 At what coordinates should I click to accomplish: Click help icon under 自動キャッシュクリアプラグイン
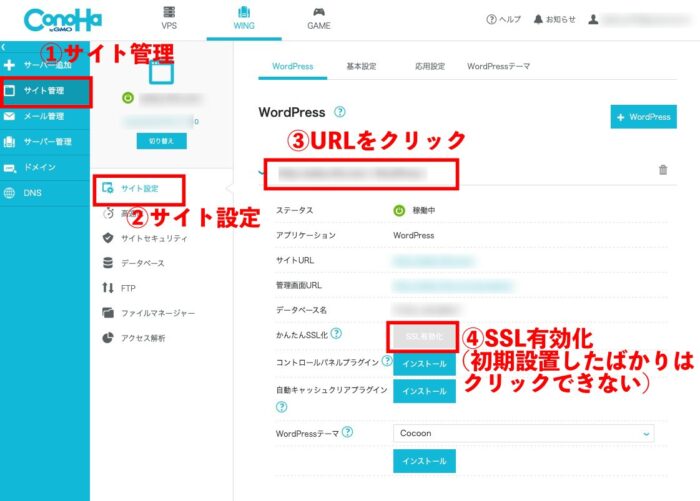[281, 407]
